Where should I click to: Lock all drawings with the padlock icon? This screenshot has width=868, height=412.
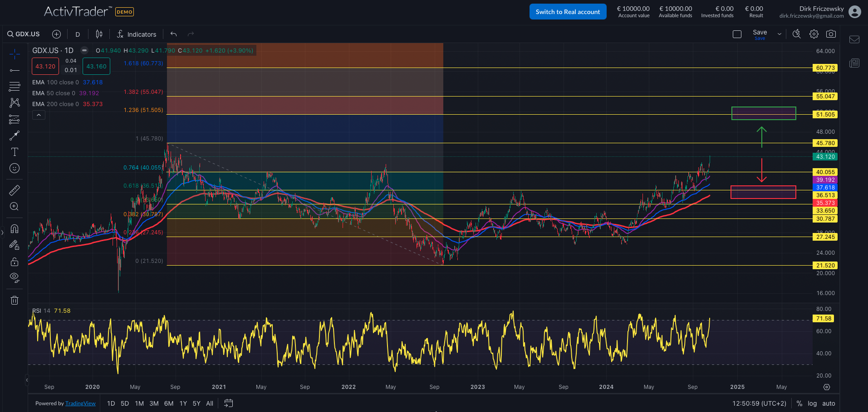[15, 262]
